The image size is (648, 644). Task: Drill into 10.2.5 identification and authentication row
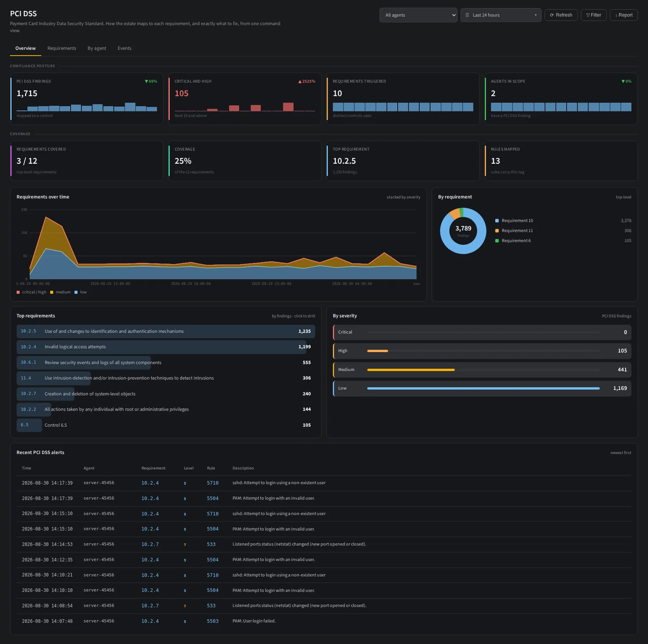point(166,332)
